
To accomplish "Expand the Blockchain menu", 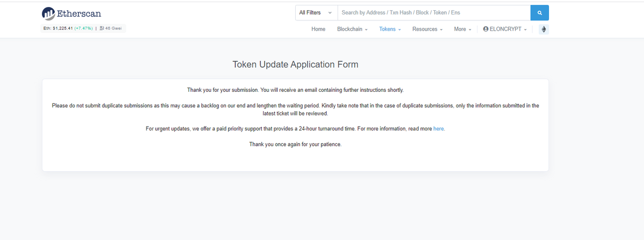I will point(352,29).
